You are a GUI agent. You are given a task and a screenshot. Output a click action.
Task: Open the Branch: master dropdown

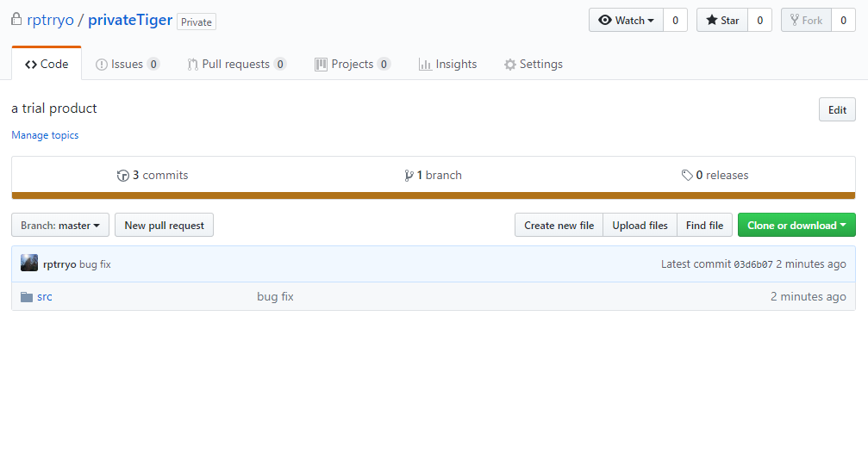click(60, 225)
